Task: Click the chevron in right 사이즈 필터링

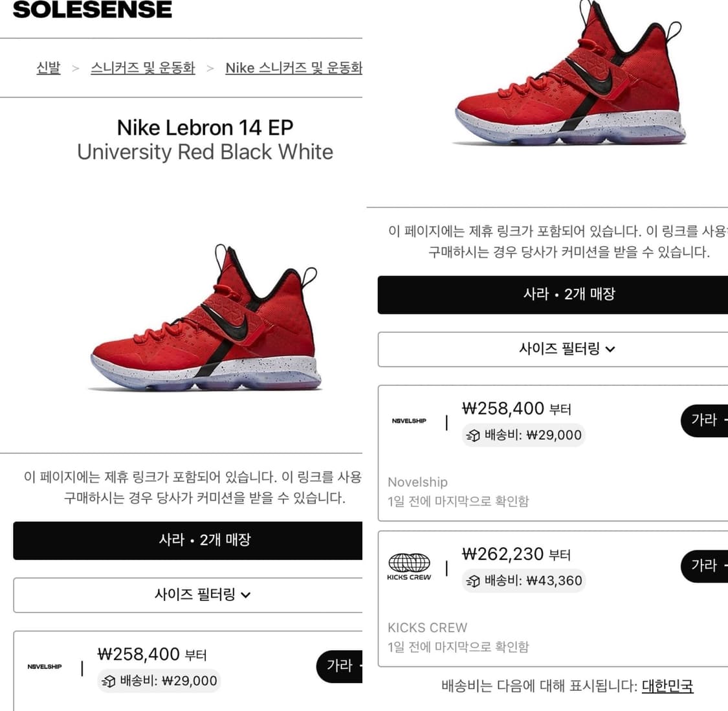Action: [610, 350]
